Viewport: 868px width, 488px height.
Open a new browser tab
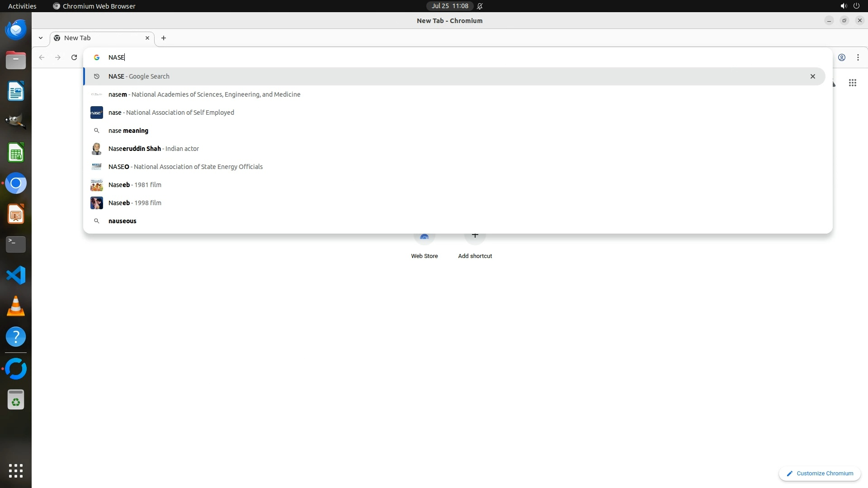click(164, 38)
